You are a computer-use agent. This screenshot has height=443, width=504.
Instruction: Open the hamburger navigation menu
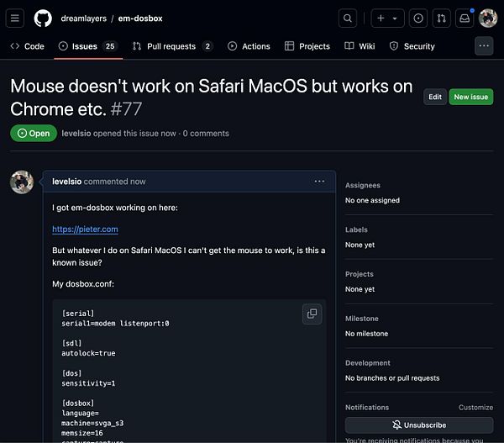click(x=15, y=18)
